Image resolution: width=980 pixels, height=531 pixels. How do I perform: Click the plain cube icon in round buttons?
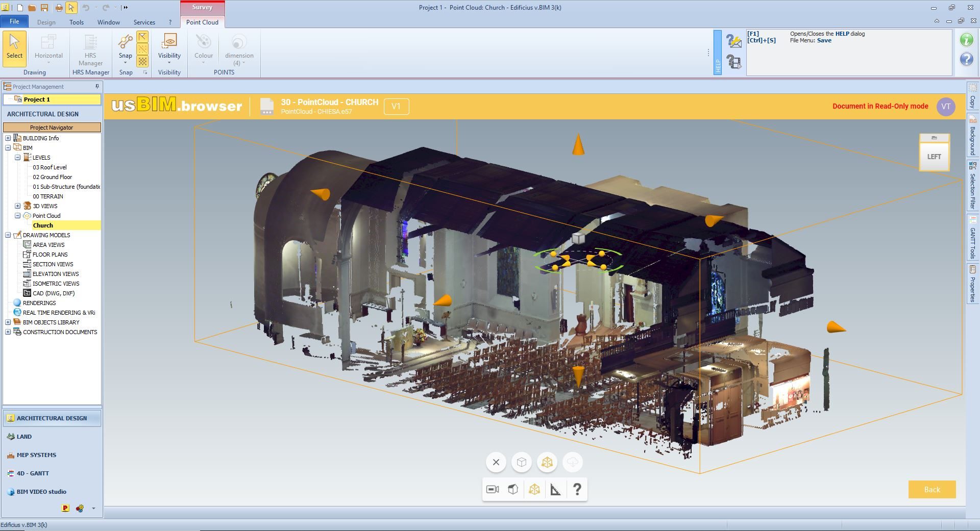[521, 463]
